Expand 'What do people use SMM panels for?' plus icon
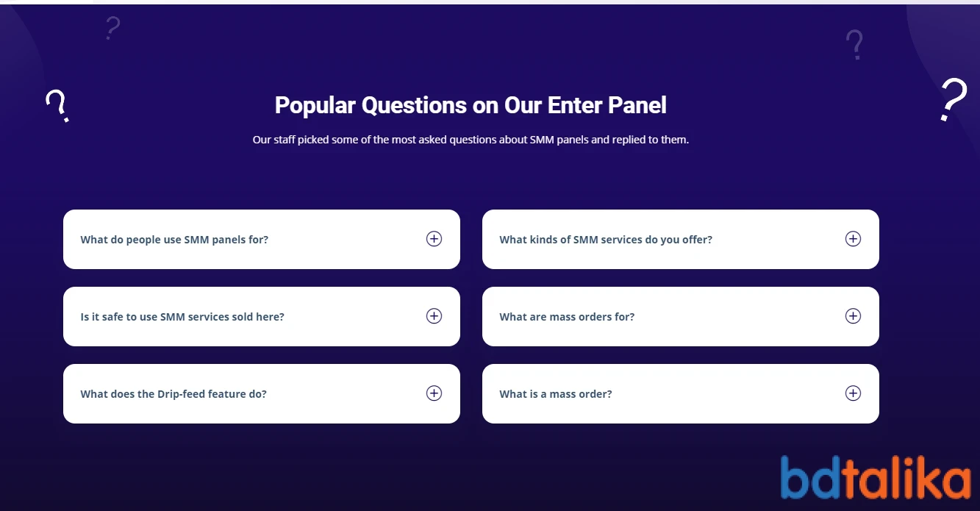980x511 pixels. point(434,239)
